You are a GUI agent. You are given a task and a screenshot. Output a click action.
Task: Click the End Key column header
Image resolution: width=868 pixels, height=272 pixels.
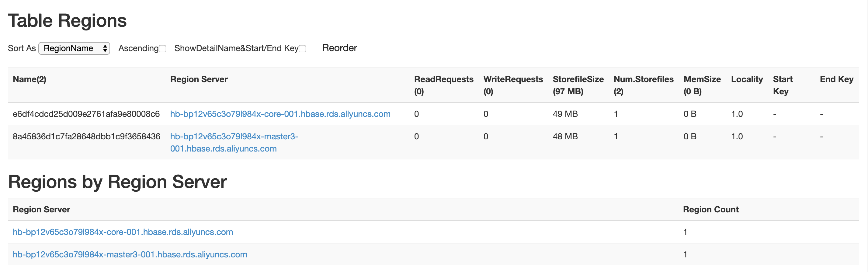click(x=836, y=79)
